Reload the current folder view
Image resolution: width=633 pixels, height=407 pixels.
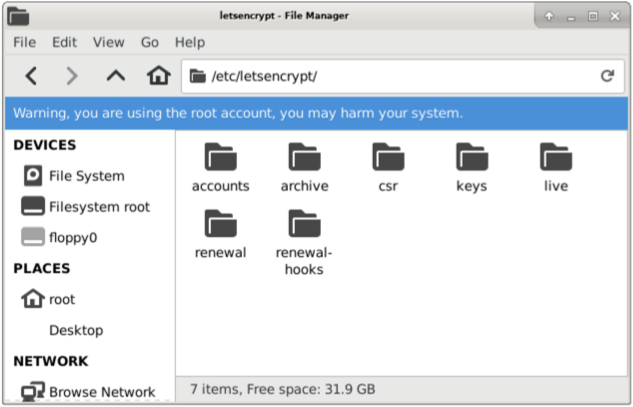(607, 76)
